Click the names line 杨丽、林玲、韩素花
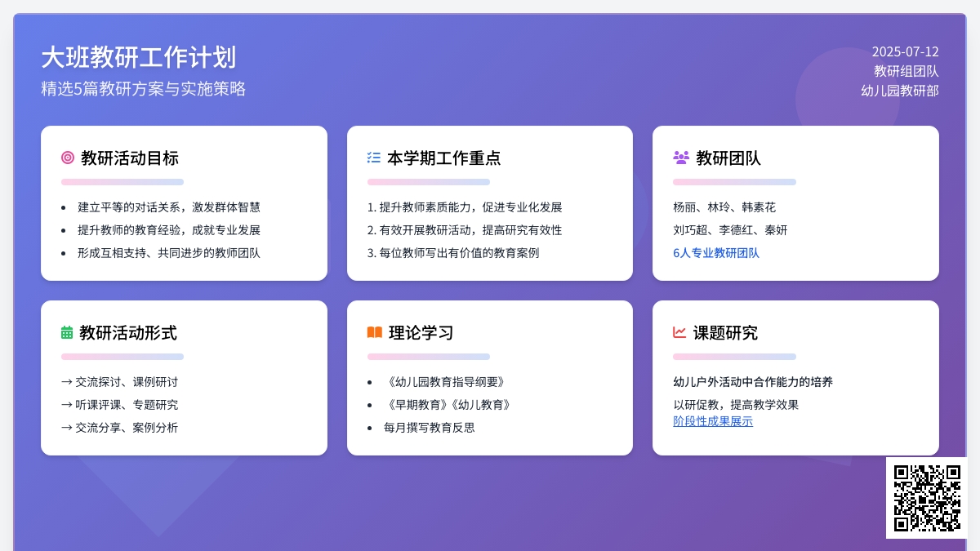Viewport: 980px width, 551px height. pyautogui.click(x=724, y=207)
